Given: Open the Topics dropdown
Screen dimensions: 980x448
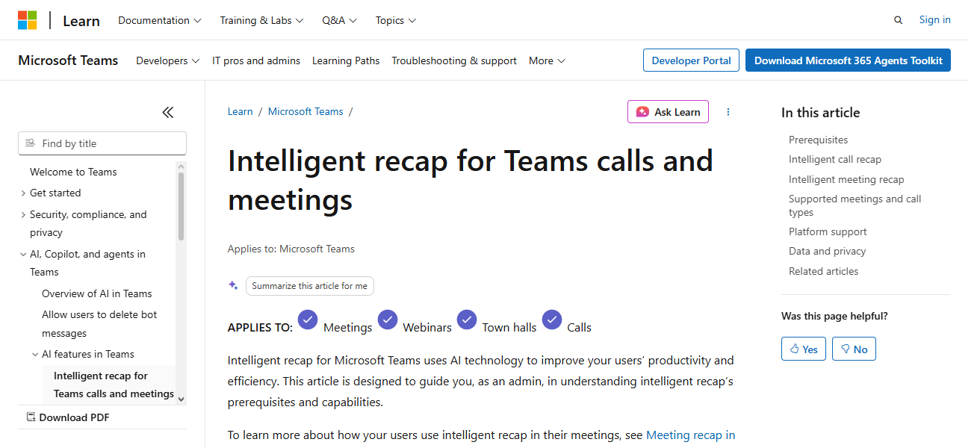Looking at the screenshot, I should pos(395,20).
